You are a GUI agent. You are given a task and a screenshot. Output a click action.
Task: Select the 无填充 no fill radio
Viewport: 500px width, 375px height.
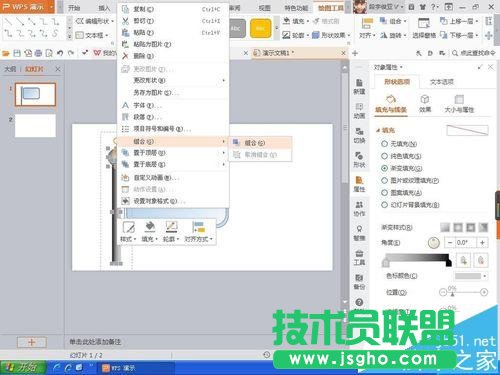point(384,144)
